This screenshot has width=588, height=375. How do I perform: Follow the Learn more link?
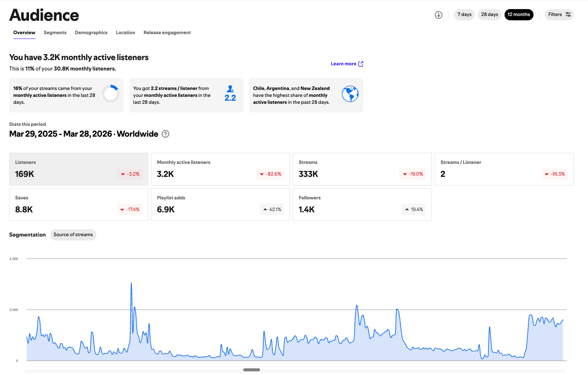(347, 64)
